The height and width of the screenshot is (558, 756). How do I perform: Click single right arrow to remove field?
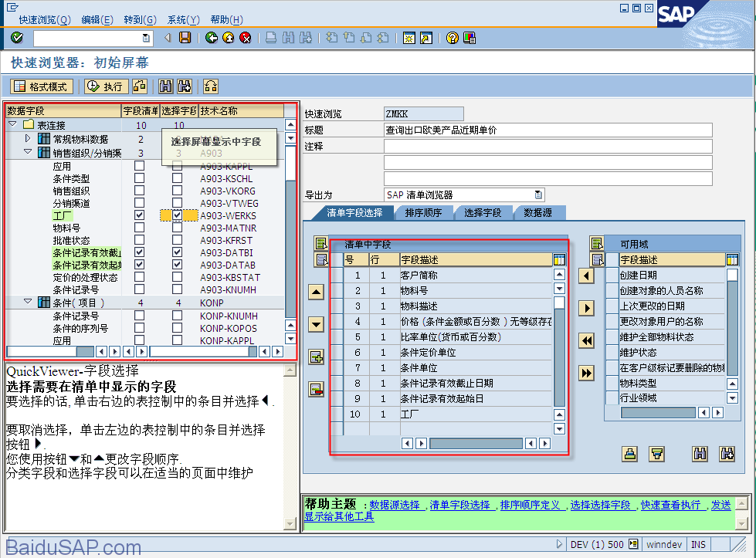click(587, 308)
